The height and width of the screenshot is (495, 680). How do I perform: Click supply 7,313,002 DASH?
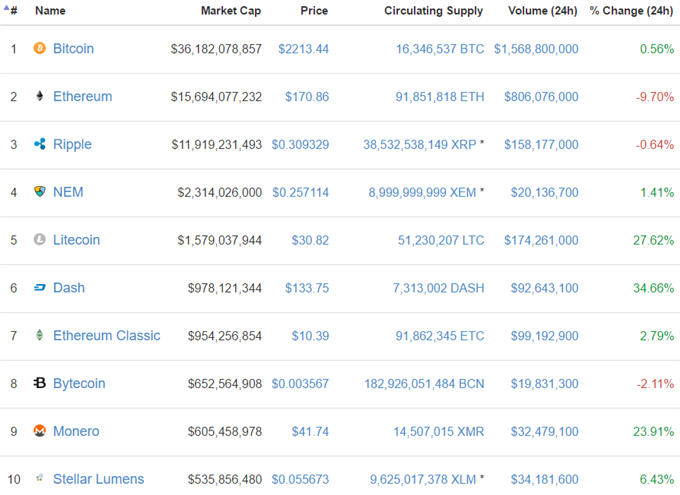click(x=438, y=288)
